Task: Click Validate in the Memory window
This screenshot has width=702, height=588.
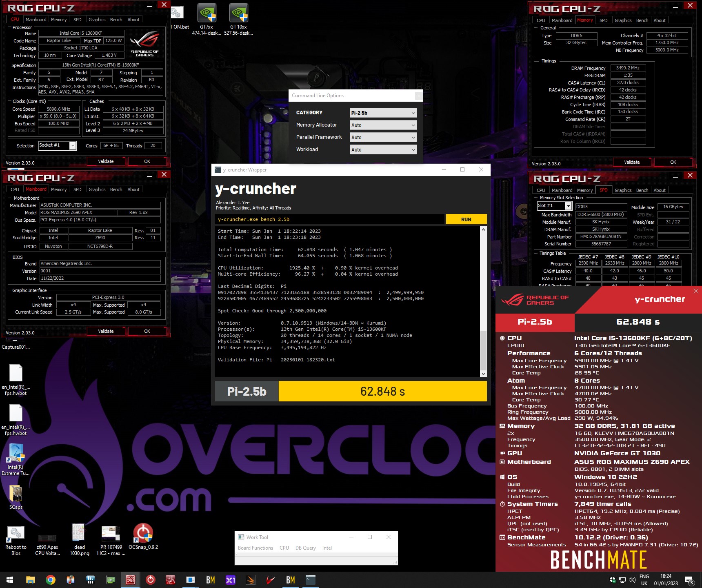Action: tap(632, 162)
